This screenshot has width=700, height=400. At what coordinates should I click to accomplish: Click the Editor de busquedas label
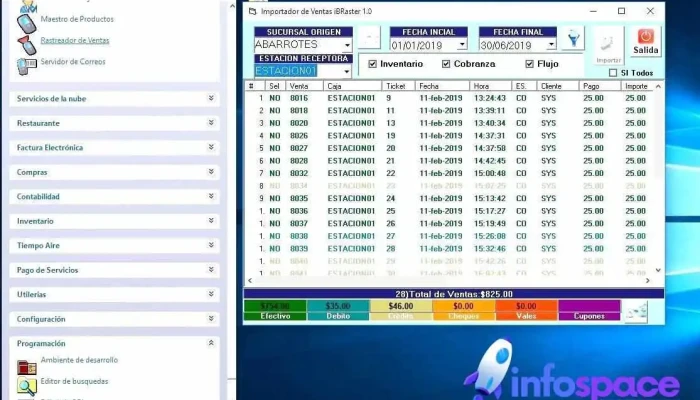75,381
